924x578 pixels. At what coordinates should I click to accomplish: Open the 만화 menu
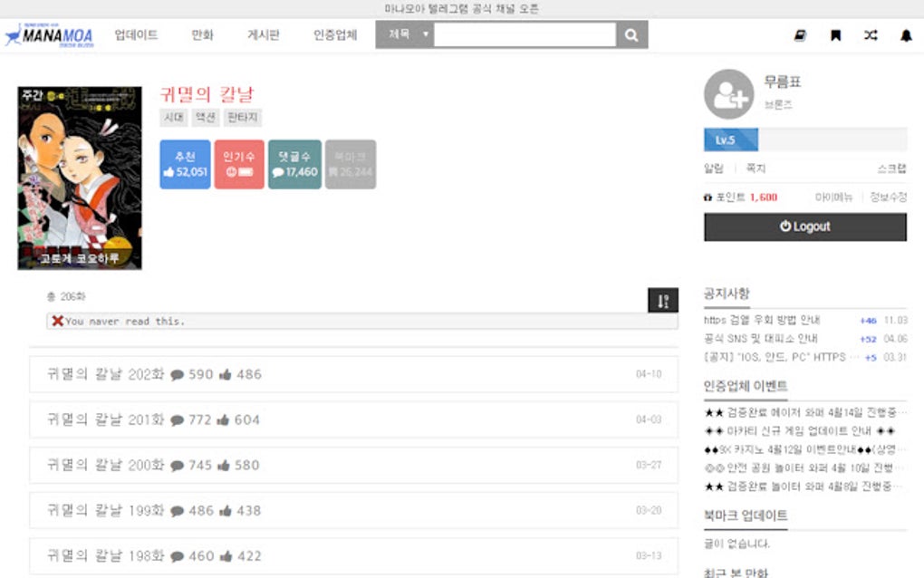[202, 34]
